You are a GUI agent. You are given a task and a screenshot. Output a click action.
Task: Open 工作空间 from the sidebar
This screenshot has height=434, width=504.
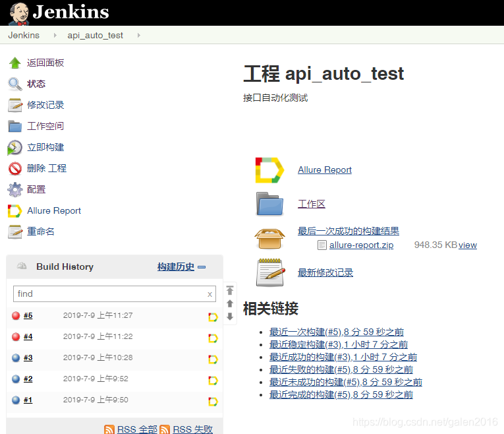pyautogui.click(x=45, y=126)
